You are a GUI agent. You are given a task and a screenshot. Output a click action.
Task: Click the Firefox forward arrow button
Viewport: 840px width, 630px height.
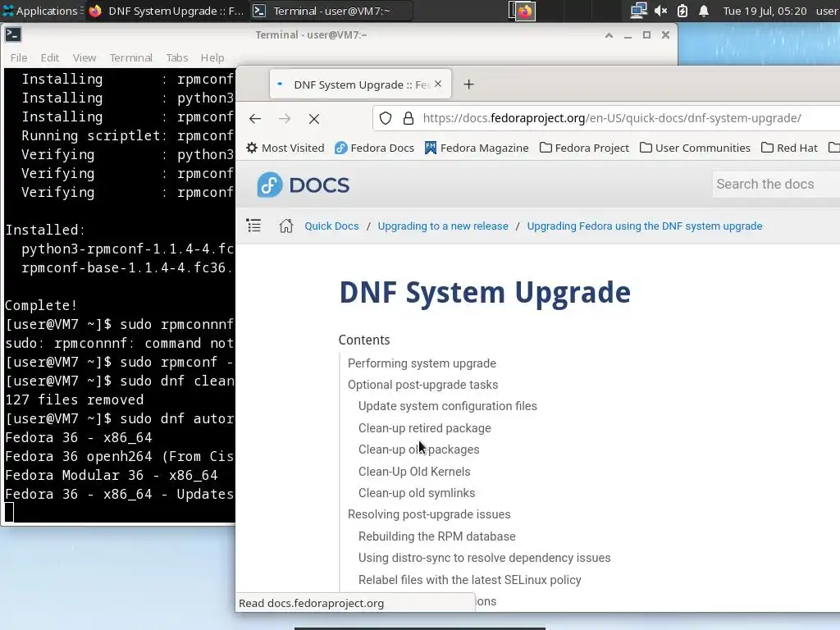click(x=285, y=118)
